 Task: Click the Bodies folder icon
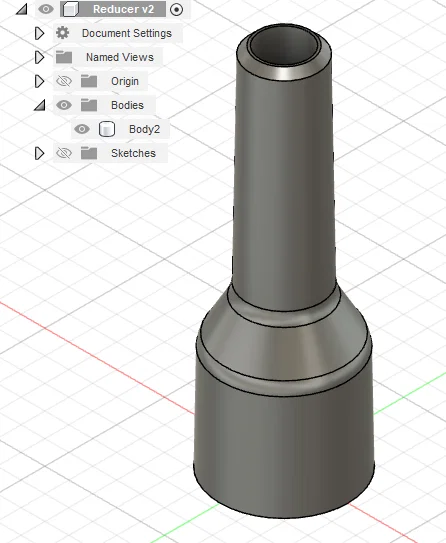pyautogui.click(x=89, y=105)
